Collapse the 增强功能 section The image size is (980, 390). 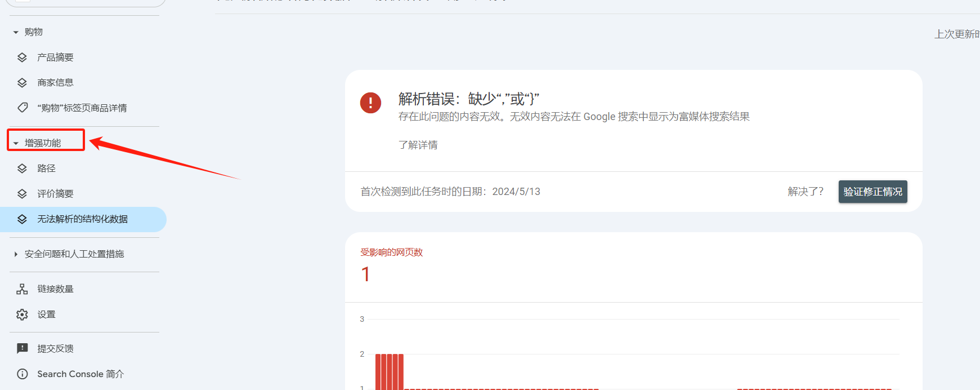click(x=16, y=143)
